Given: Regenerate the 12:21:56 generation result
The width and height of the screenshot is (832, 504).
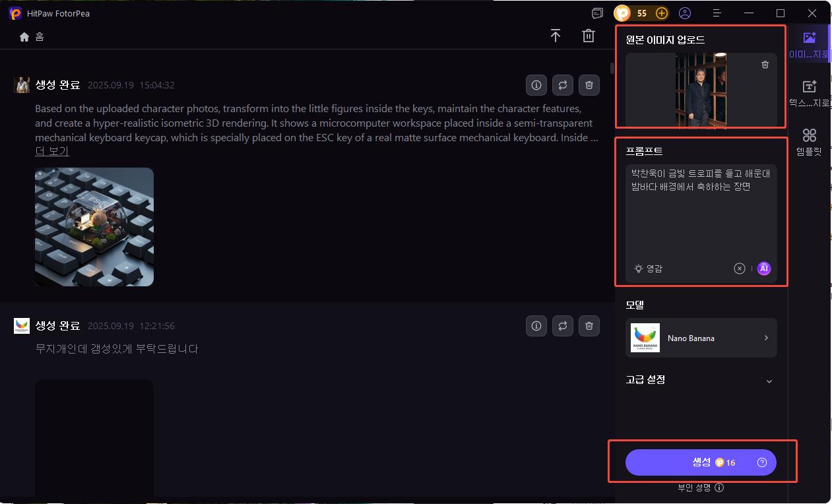Looking at the screenshot, I should coord(563,326).
